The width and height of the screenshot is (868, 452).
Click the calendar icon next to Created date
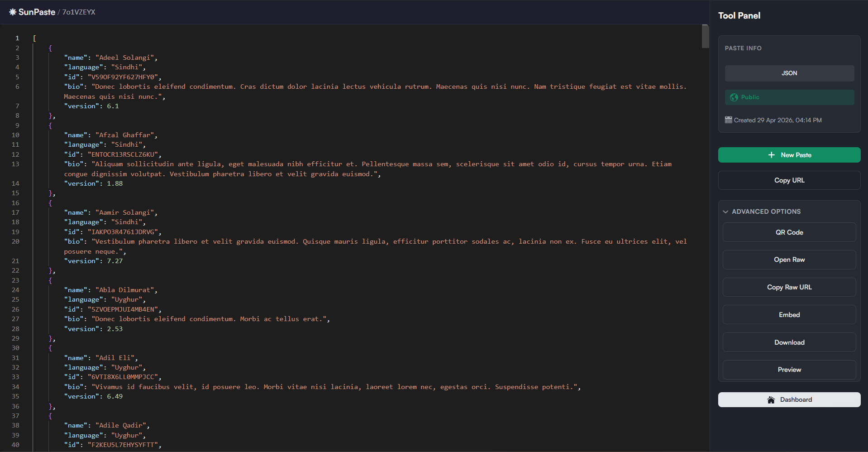pos(729,120)
